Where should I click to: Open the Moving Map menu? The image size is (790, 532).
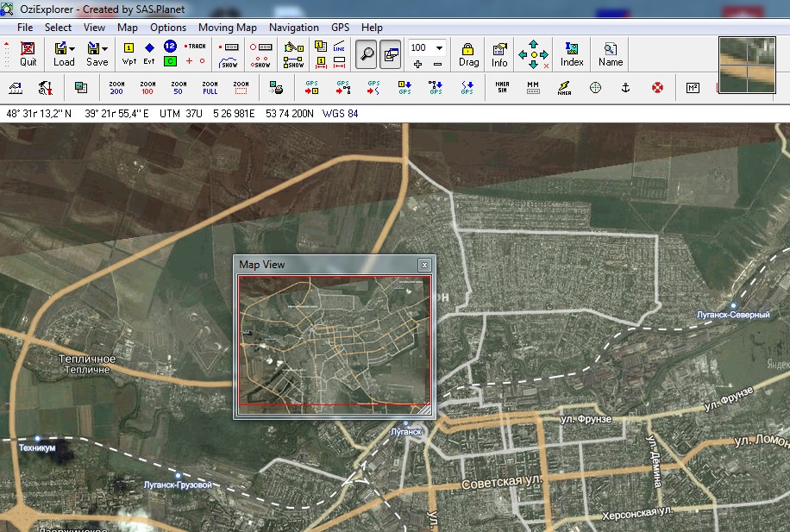click(x=228, y=28)
